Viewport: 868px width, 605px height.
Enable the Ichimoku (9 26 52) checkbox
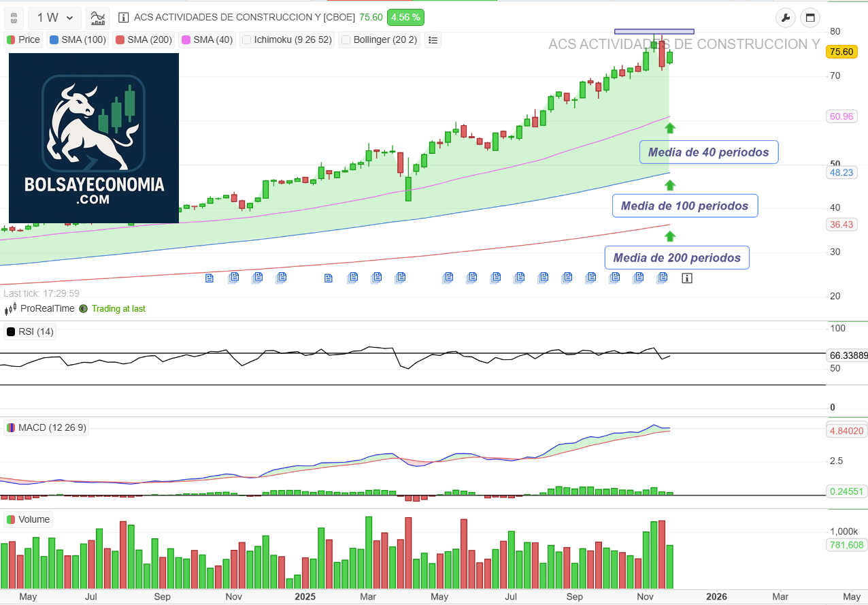click(247, 40)
